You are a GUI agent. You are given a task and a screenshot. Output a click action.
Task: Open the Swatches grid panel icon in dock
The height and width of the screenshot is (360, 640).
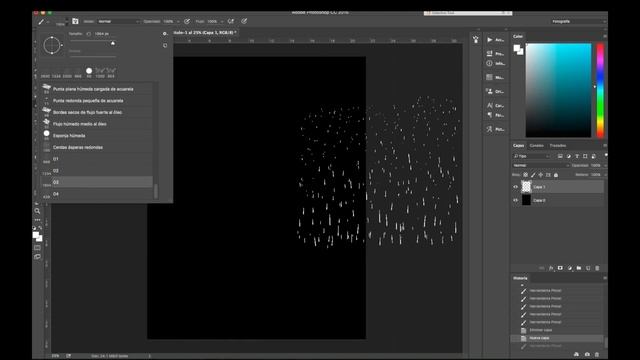tap(489, 77)
